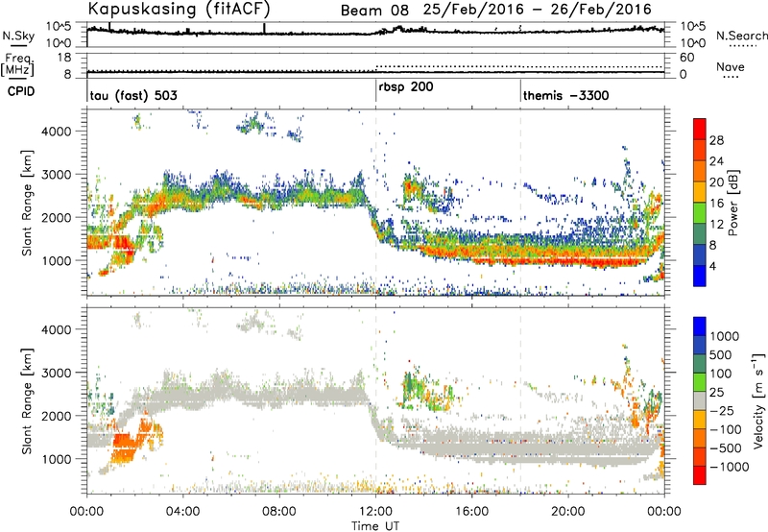Click the velocity panel 'Slant Range [km]' label
The width and height of the screenshot is (768, 532).
pos(27,400)
